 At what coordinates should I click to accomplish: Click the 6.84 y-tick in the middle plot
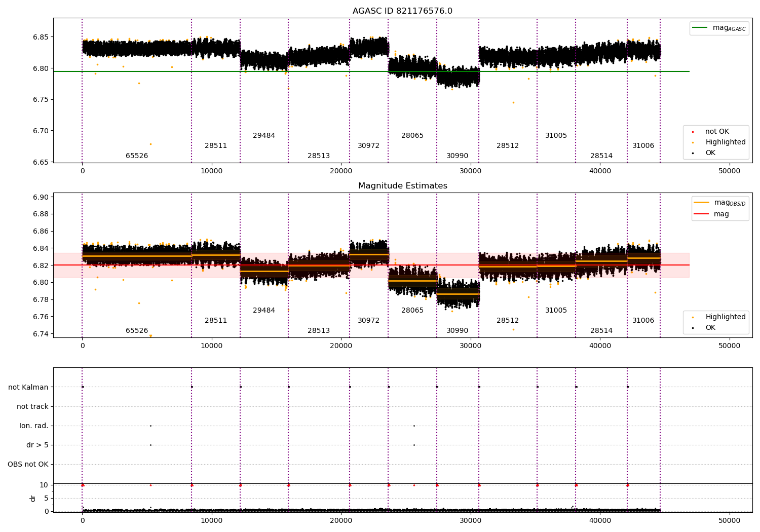pyautogui.click(x=41, y=249)
